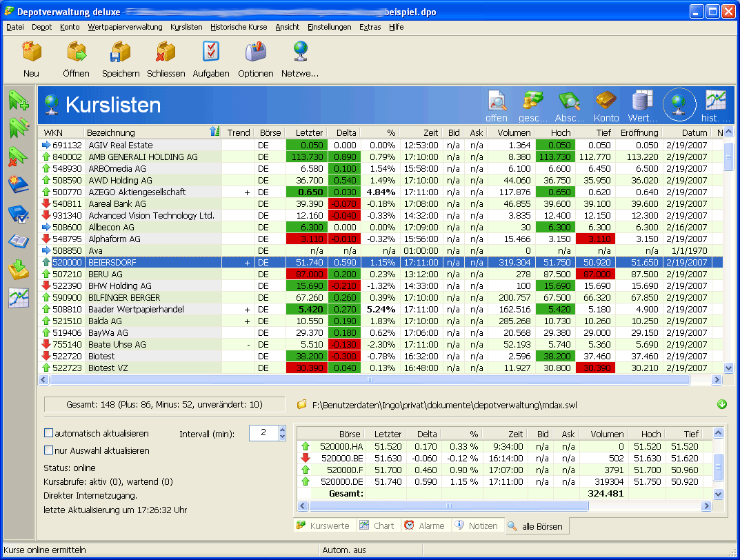Click the Konto icon in header

606,102
